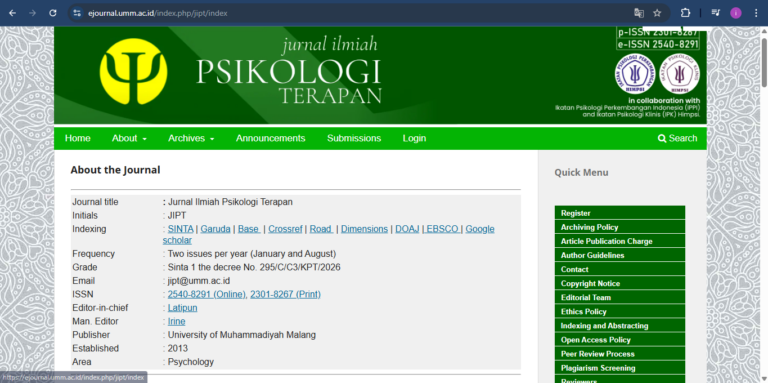Viewport: 768px width, 383px height.
Task: Open the SINTA indexing link
Action: pos(180,229)
